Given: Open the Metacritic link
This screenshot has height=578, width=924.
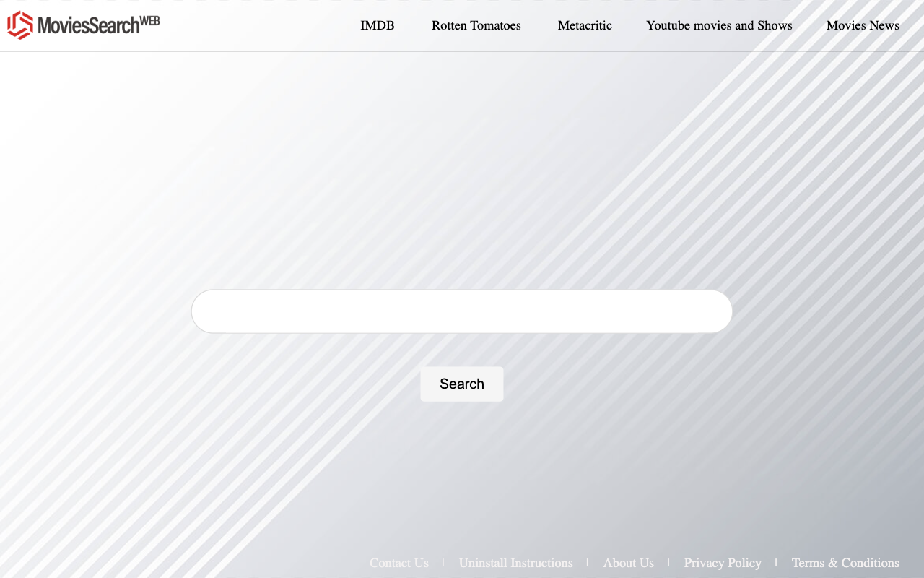Looking at the screenshot, I should click(x=585, y=25).
